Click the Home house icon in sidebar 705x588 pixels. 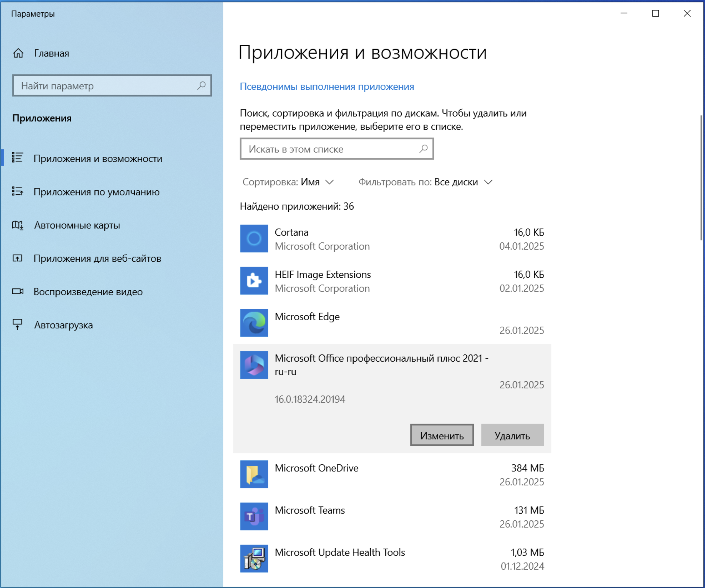click(x=18, y=53)
